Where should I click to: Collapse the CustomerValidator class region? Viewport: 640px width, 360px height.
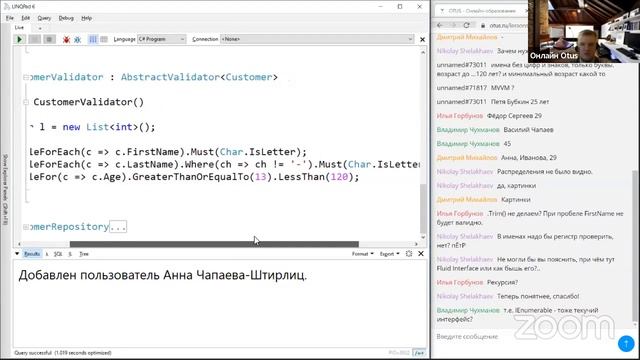point(26,77)
